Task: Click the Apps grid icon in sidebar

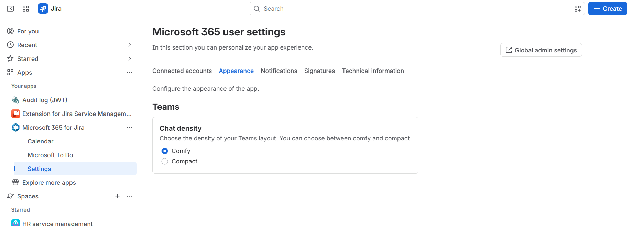Action: point(10,73)
